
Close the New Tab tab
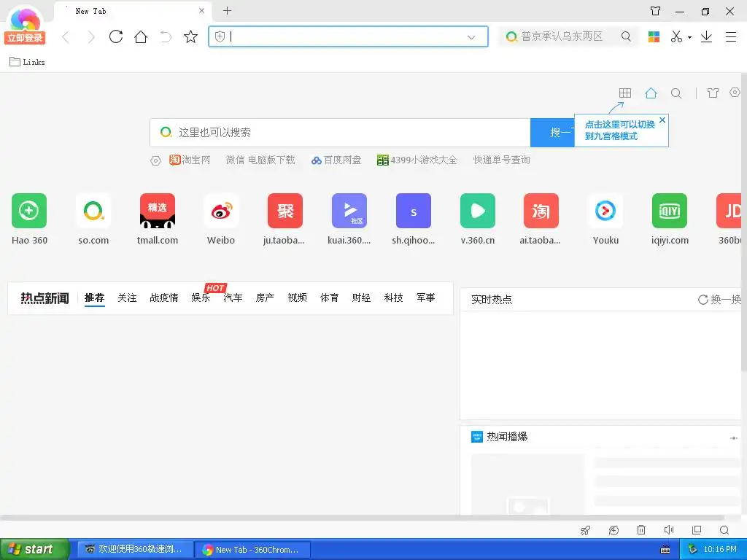tap(201, 10)
